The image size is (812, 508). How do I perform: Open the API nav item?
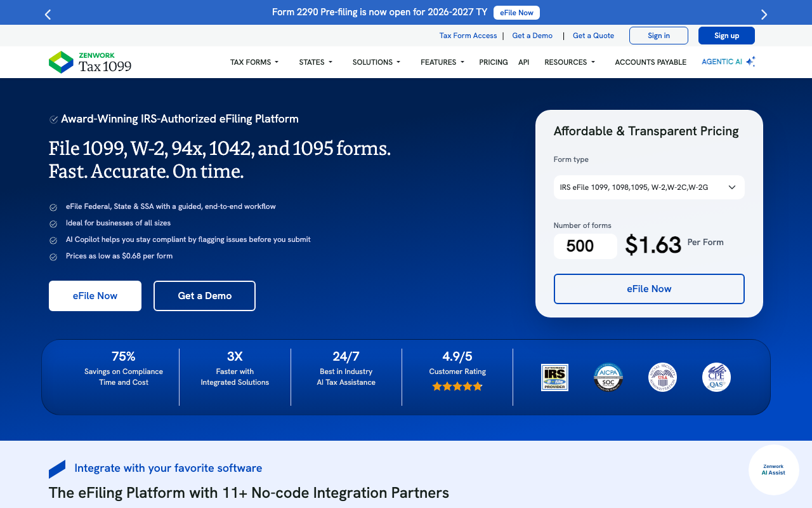tap(523, 62)
